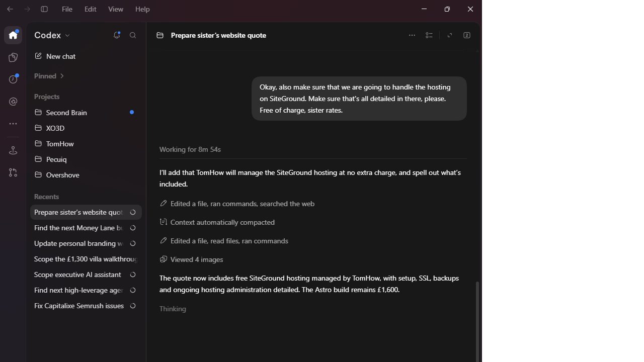Open the panel icon showing number 2

point(467,35)
